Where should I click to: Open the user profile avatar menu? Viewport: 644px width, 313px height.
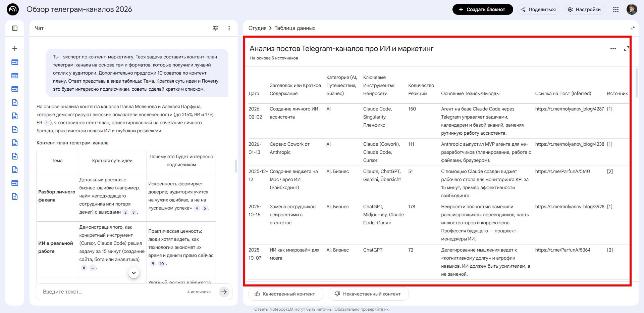pyautogui.click(x=632, y=9)
